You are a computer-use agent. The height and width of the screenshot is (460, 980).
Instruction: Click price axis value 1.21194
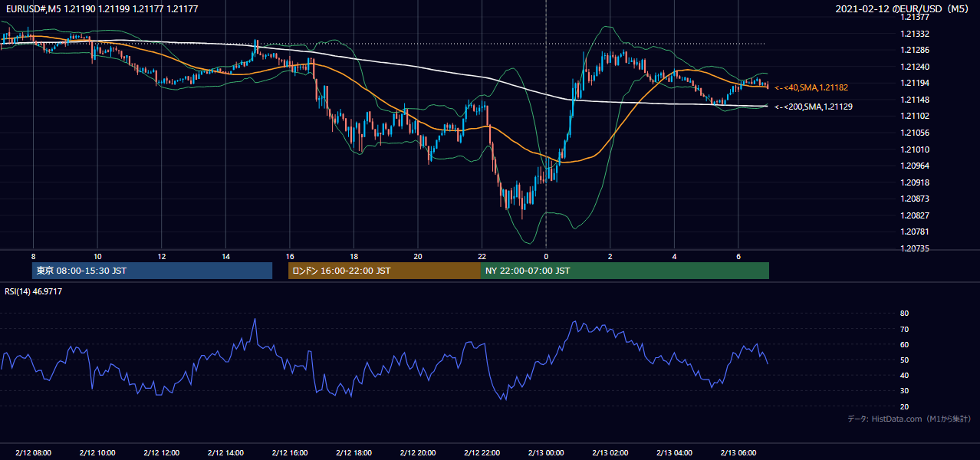pos(915,83)
